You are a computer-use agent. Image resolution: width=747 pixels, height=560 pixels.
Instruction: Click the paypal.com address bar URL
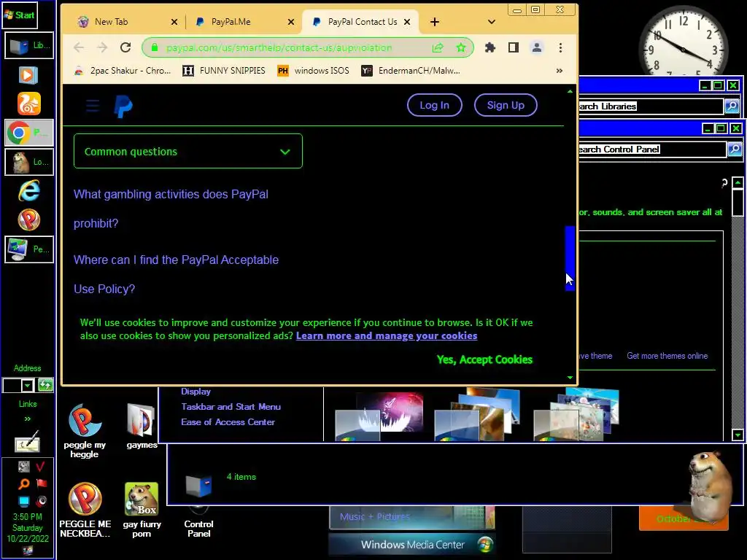coord(279,47)
